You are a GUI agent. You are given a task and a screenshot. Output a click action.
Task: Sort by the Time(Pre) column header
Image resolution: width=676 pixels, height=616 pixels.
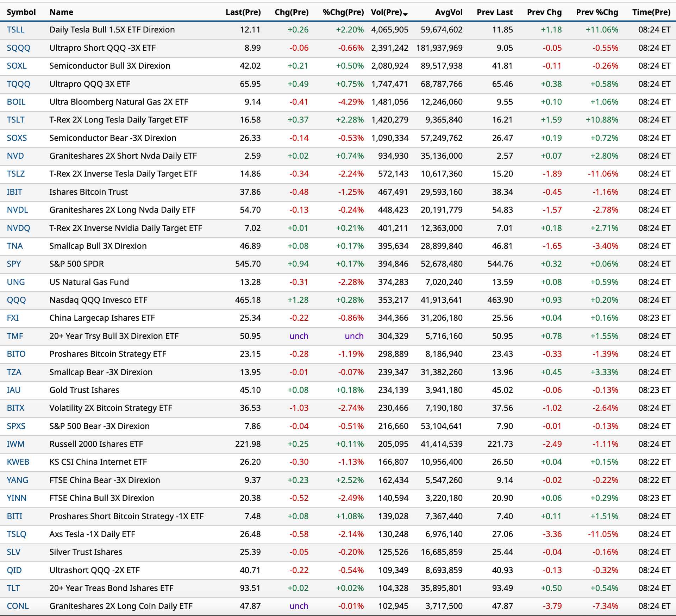[x=651, y=12]
